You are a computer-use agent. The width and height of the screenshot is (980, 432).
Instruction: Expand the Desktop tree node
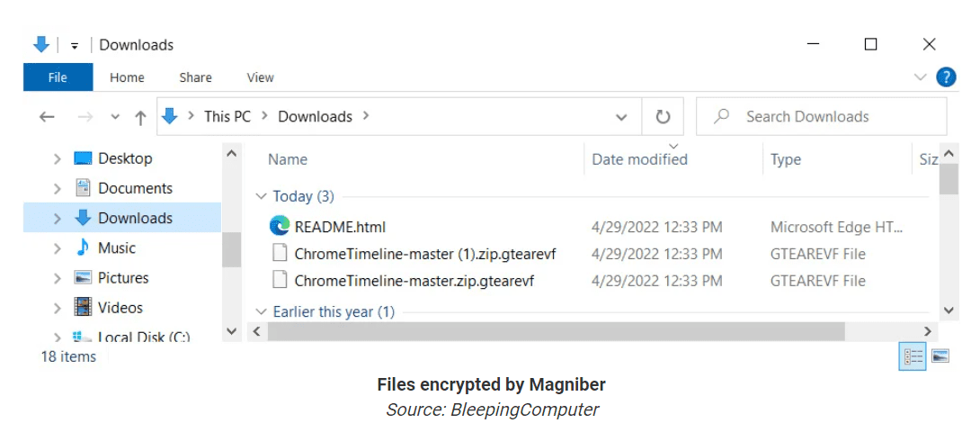(x=58, y=159)
